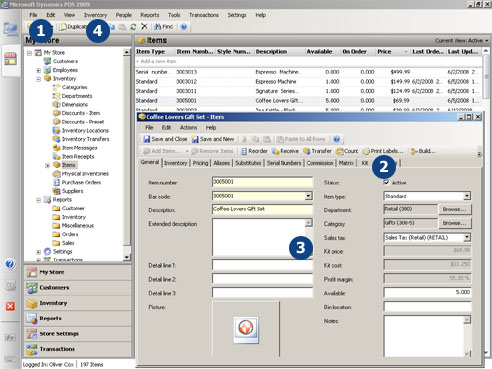Click the Receive toolbar button
This screenshot has width=492, height=369.
pos(285,151)
